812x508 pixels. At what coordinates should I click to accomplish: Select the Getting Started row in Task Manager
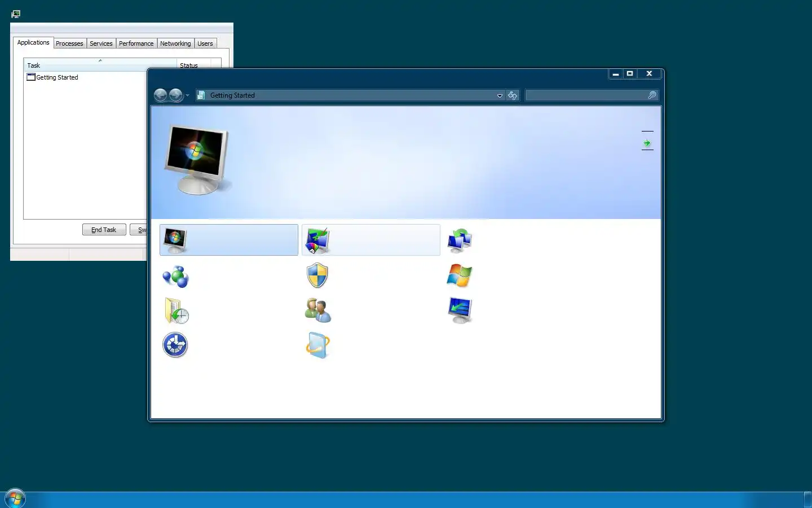[x=86, y=77]
